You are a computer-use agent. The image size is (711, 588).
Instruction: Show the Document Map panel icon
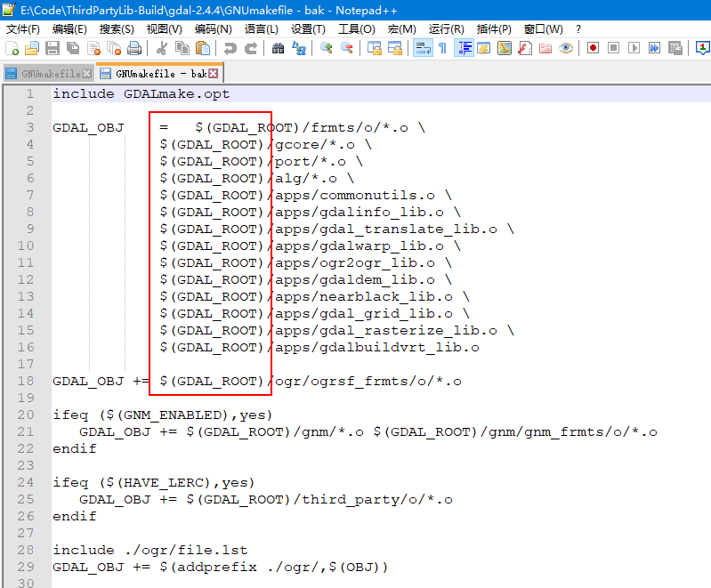(505, 48)
